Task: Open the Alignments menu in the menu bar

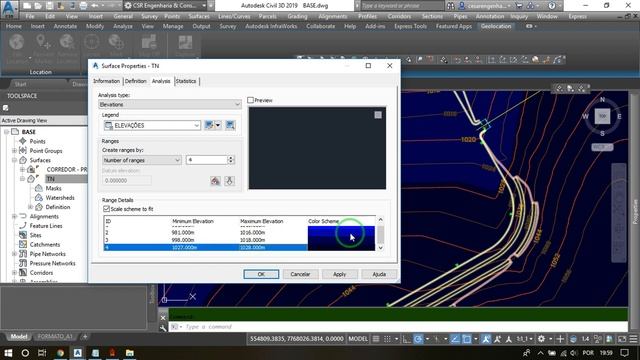Action: [x=333, y=16]
